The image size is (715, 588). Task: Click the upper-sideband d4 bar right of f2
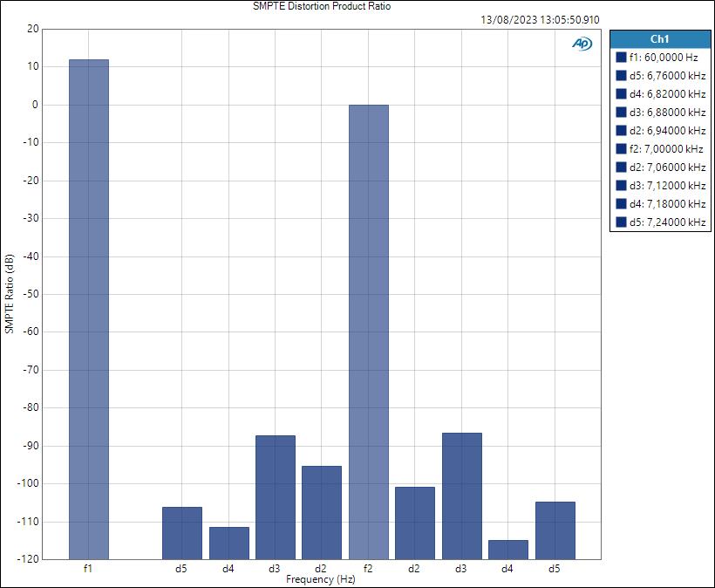[x=508, y=550]
